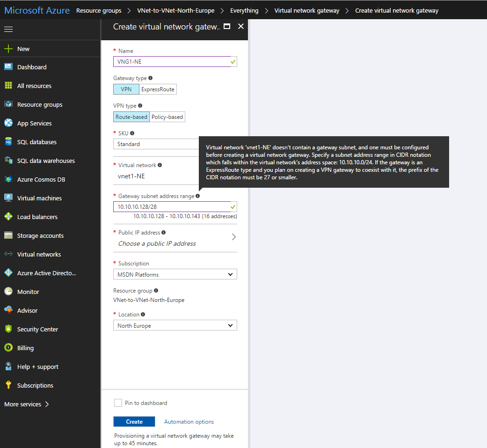
Task: Enable Pin to dashboard checkbox
Action: [x=118, y=403]
